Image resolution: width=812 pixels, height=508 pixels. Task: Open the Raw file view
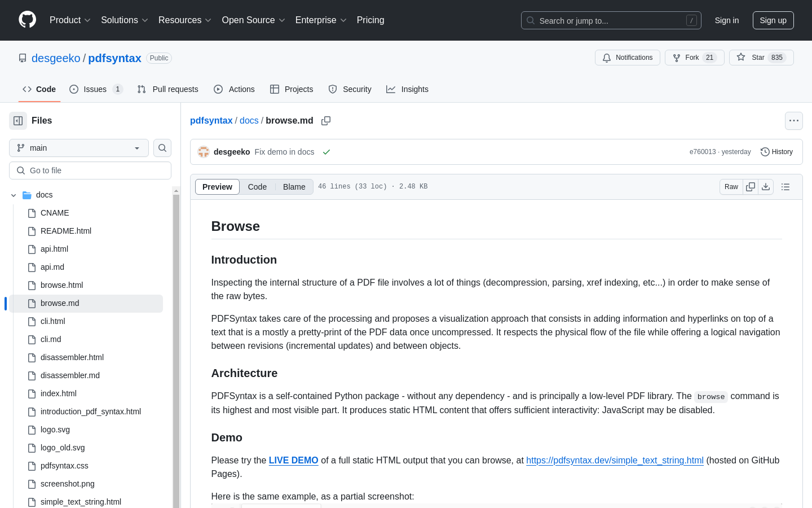pyautogui.click(x=731, y=187)
